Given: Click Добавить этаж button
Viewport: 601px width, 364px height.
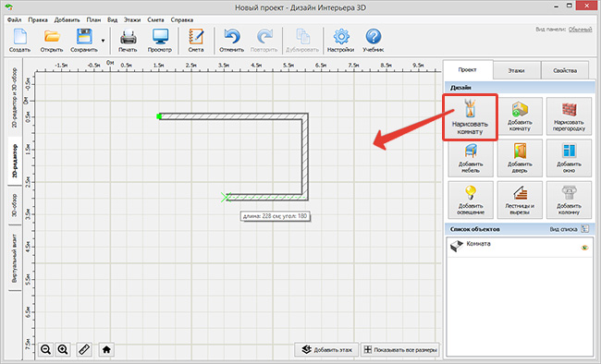Looking at the screenshot, I should 326,349.
